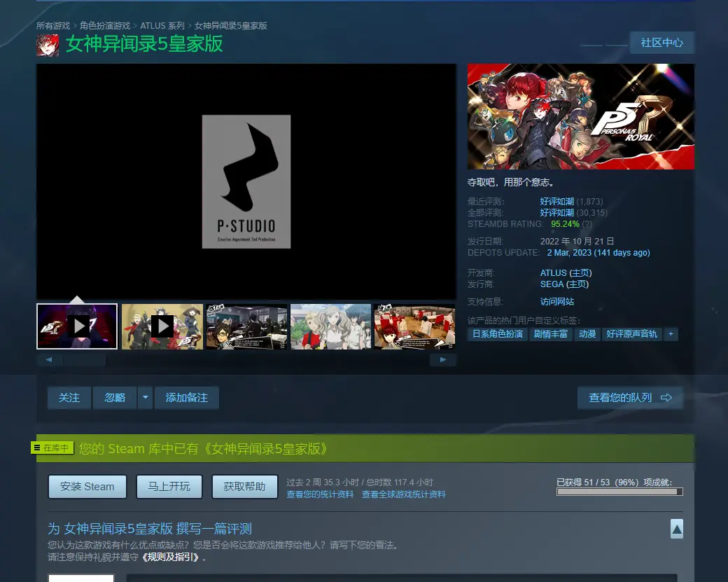Add a new tag with plus button

(671, 334)
